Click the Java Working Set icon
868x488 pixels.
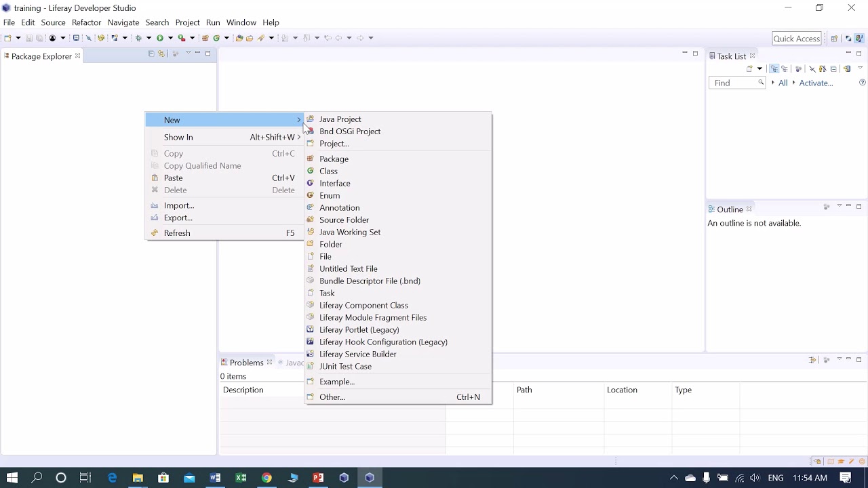click(x=311, y=232)
